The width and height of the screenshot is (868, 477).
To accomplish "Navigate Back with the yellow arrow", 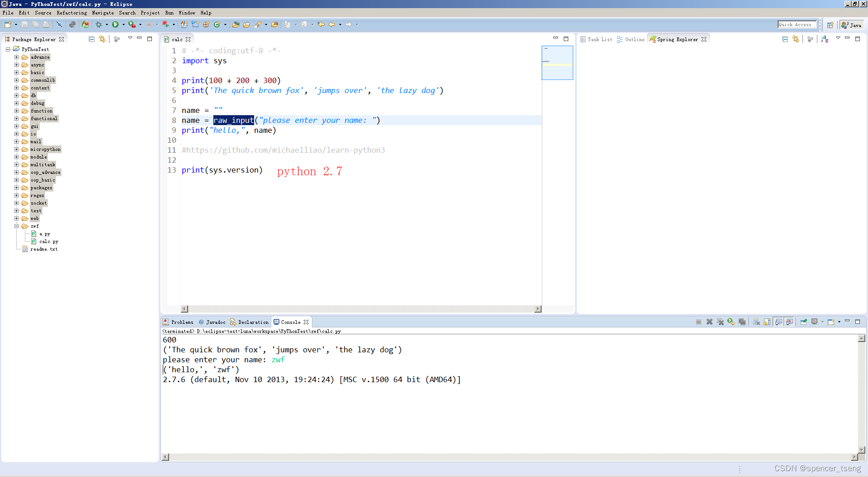I will (x=332, y=24).
